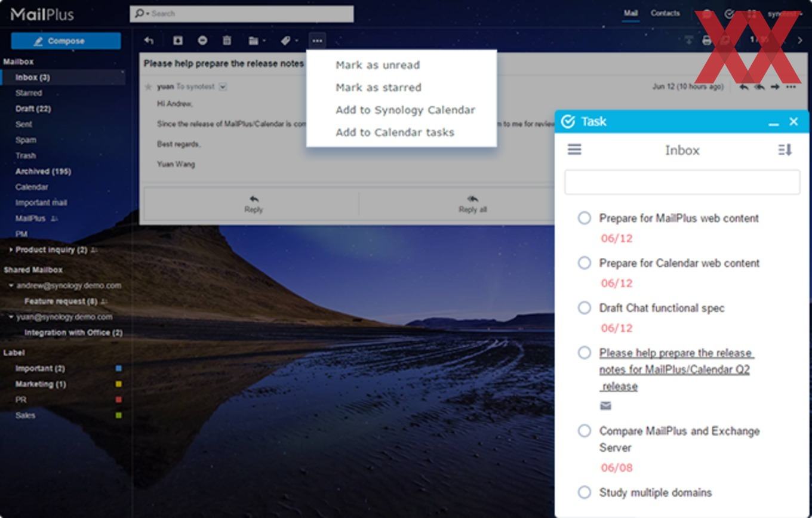Click the magnifier icon in the search box
Viewport: 812px width, 518px height.
(140, 13)
